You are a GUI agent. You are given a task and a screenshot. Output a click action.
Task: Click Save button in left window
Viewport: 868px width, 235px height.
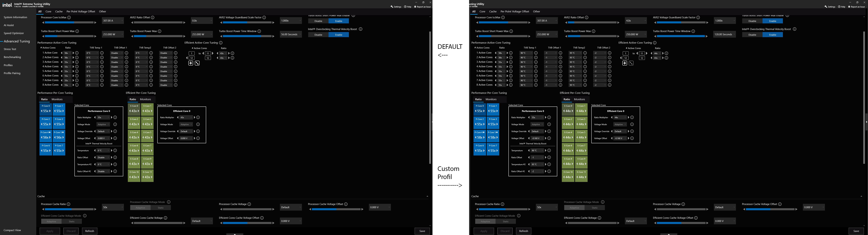pos(422,231)
